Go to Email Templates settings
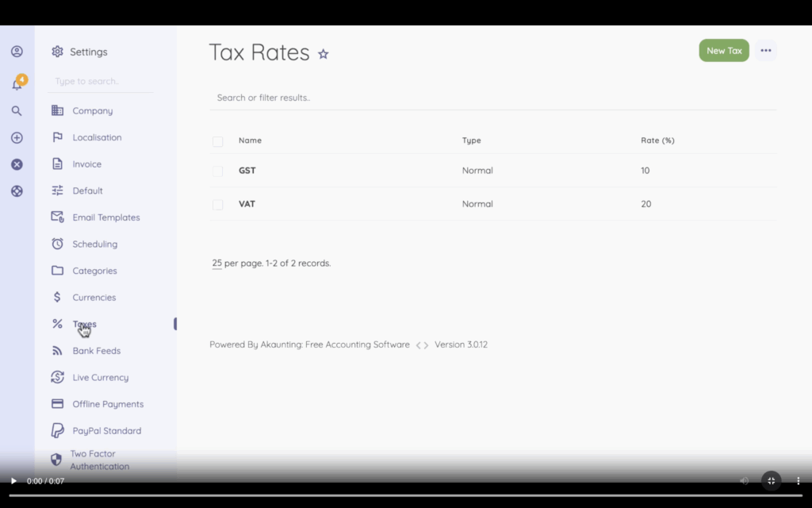The image size is (812, 508). [x=105, y=217]
